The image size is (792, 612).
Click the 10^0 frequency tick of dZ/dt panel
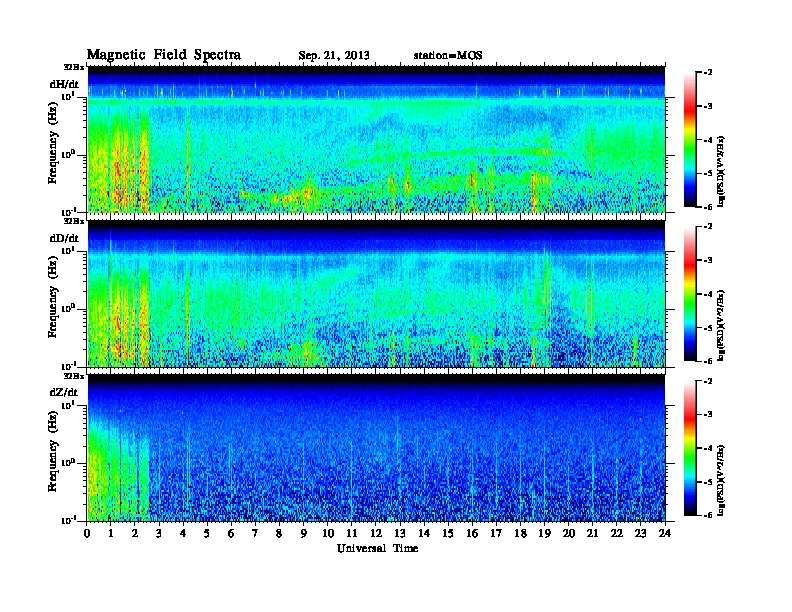68,463
